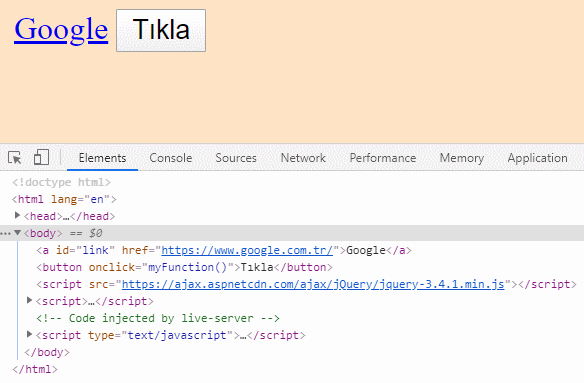Screen dimensions: 584x383
Task: Open the Sources tab
Action: pyautogui.click(x=236, y=158)
